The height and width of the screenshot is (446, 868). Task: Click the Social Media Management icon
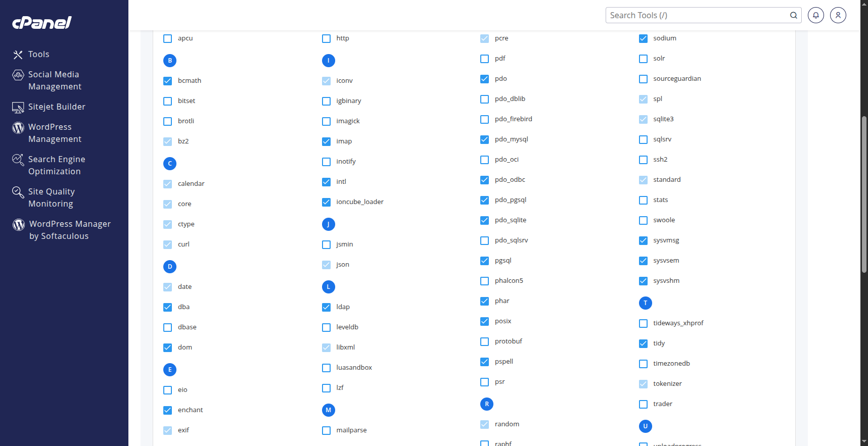[x=18, y=75]
